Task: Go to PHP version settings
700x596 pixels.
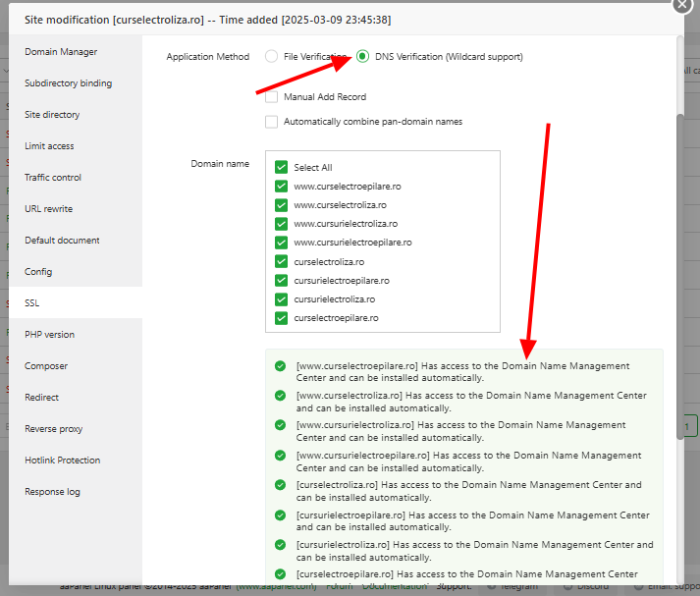Action: point(49,335)
